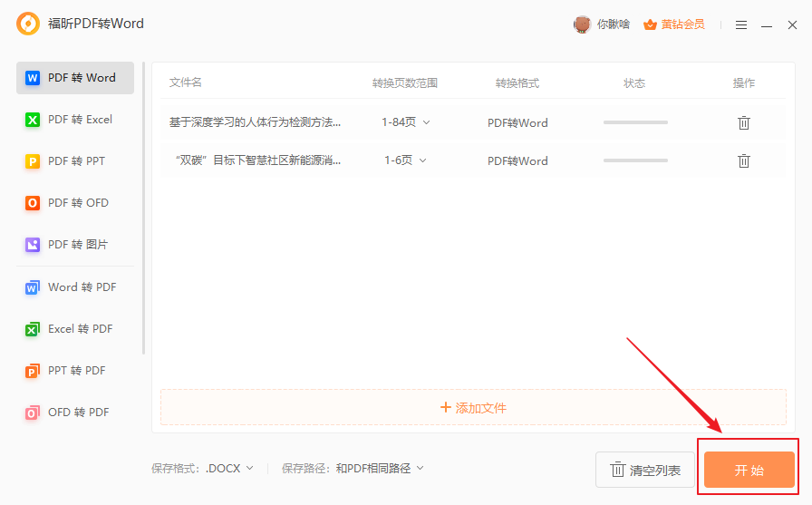Click the Foxit PDF to Word app logo

tap(28, 24)
